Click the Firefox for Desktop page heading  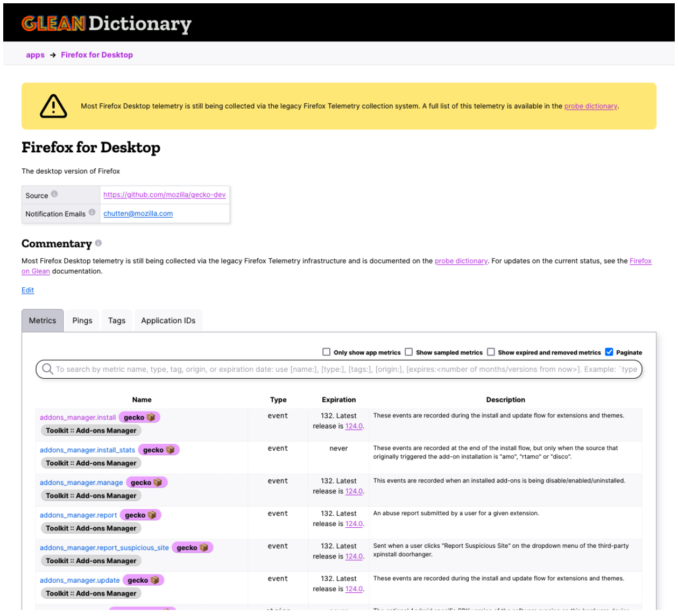coord(91,147)
